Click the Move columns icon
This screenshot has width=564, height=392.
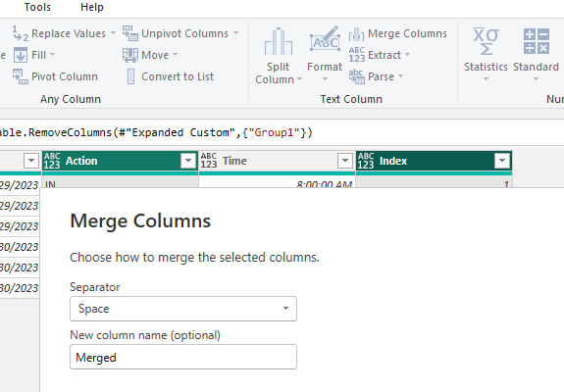(x=129, y=55)
